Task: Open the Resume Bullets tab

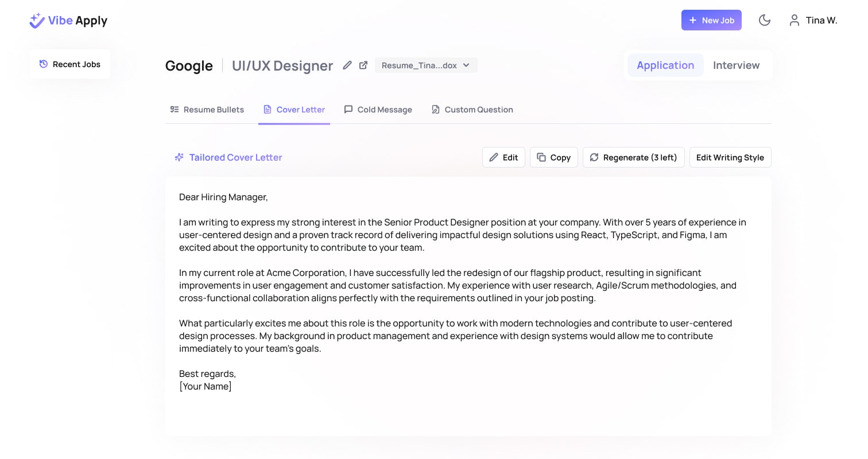Action: (x=207, y=110)
